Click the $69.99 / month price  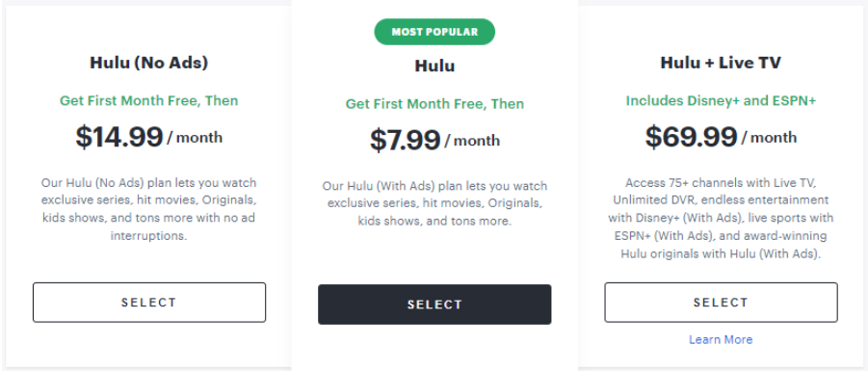(x=721, y=137)
